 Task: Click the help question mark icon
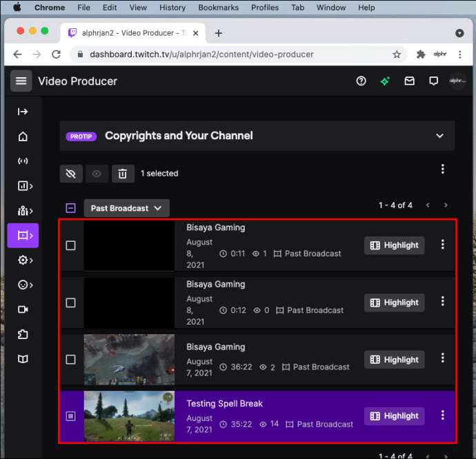pos(361,81)
